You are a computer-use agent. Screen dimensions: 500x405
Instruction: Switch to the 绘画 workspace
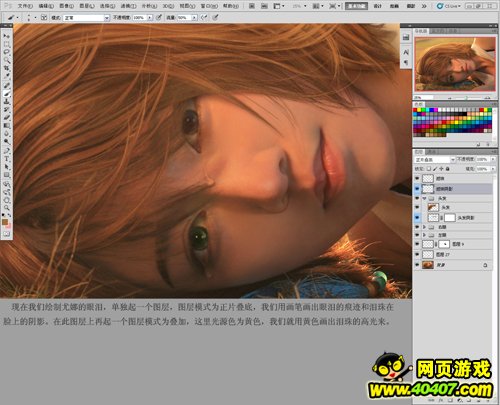[394, 6]
